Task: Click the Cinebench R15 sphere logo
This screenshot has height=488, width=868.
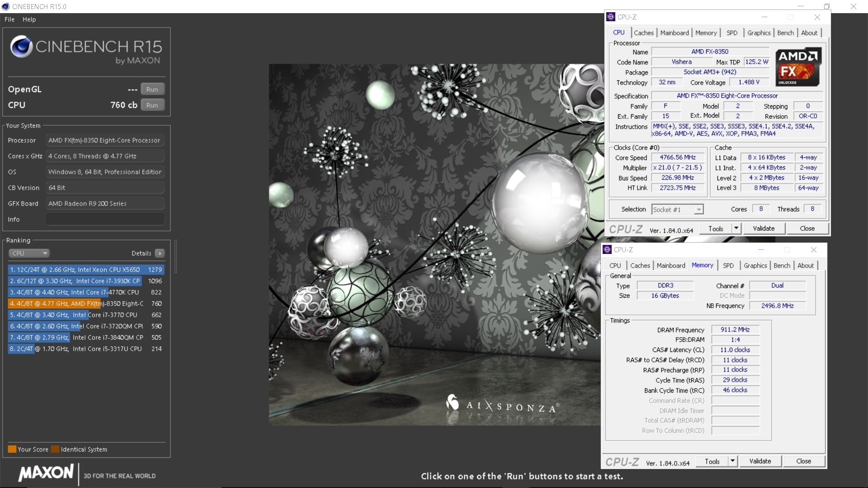Action: (x=21, y=47)
